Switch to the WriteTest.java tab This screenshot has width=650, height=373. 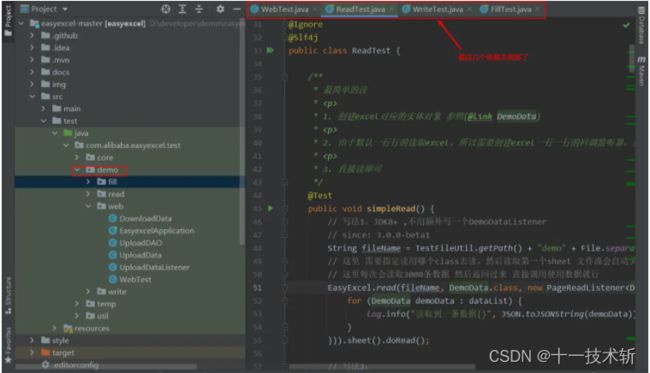[x=438, y=9]
